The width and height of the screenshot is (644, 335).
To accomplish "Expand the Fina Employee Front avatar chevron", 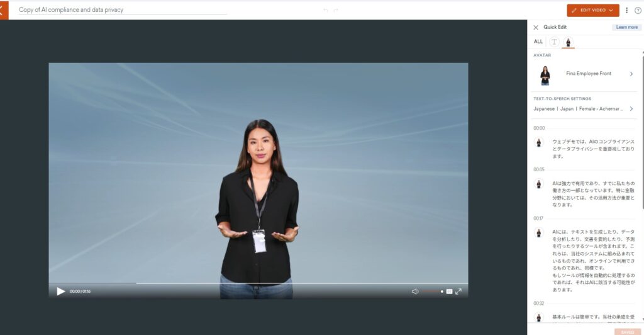I will coord(631,74).
